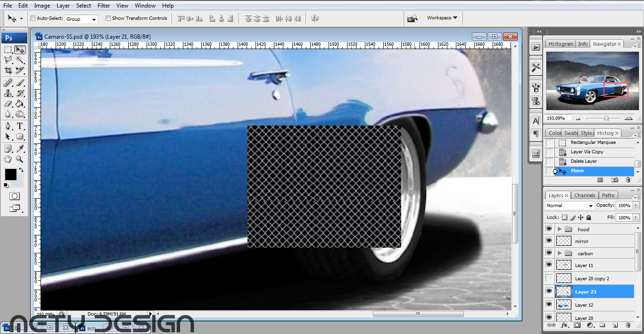Viewport: 644px width, 334px height.
Task: Hide Layer 11 using its eye icon
Action: (x=549, y=265)
